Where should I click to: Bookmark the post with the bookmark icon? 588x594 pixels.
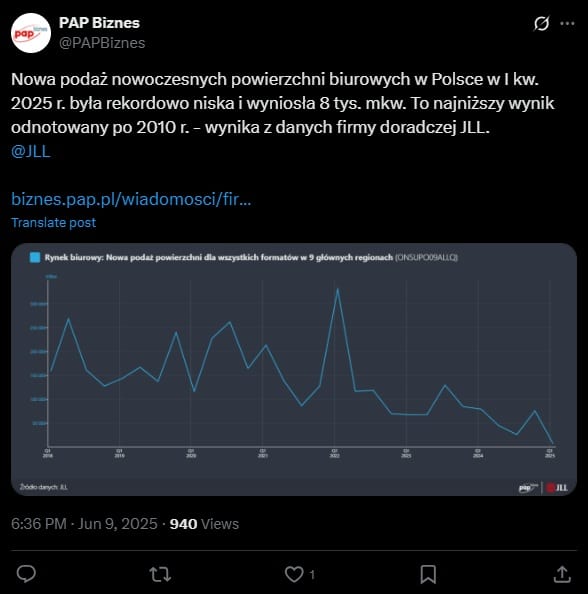428,574
